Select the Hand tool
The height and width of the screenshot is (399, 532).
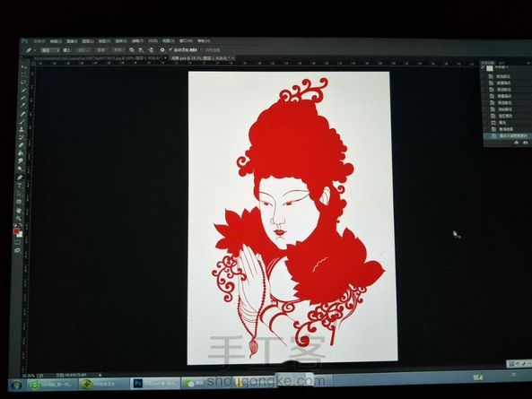tap(19, 211)
